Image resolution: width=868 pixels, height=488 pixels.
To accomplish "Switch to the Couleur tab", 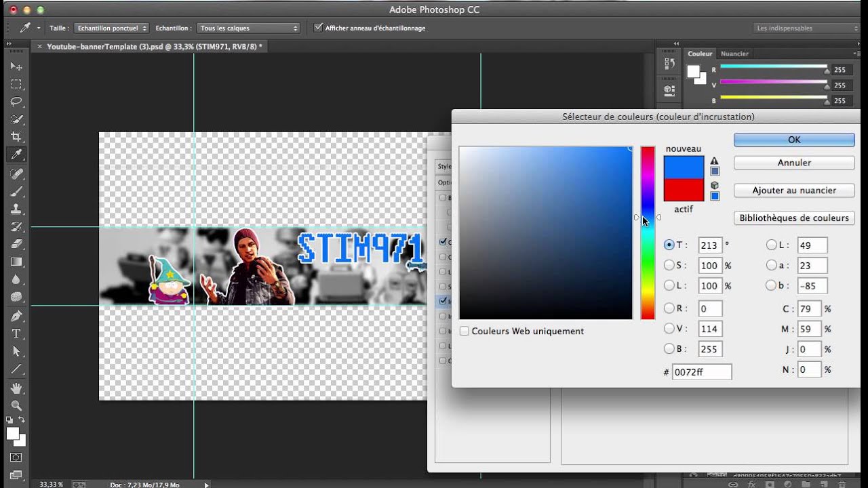I will coord(700,54).
